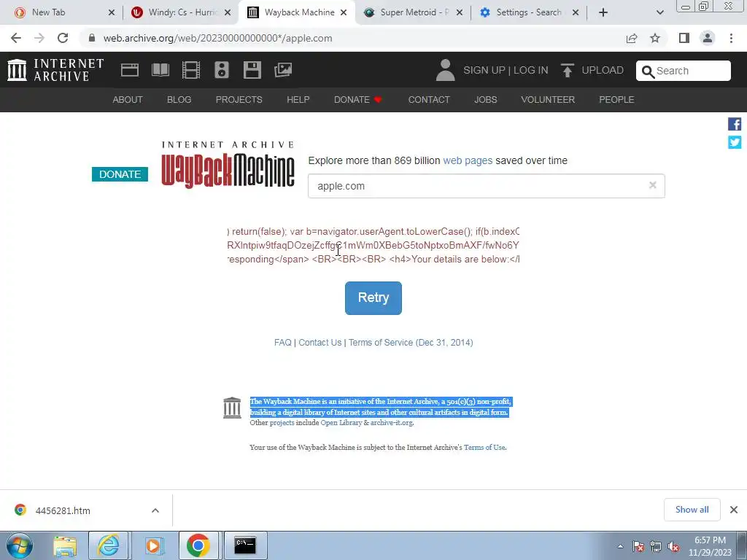Open Chrome three-dot menu
Image resolution: width=747 pixels, height=560 pixels.
pos(731,38)
